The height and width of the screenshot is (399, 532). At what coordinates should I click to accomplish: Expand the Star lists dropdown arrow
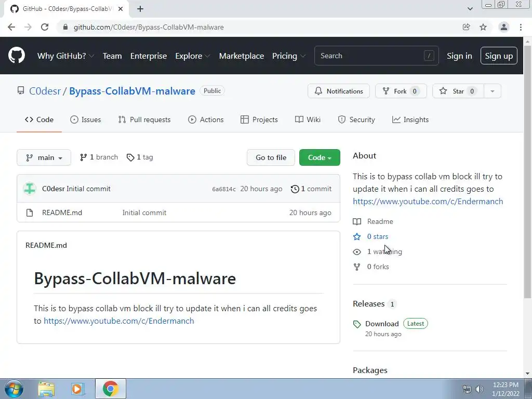[x=493, y=91]
